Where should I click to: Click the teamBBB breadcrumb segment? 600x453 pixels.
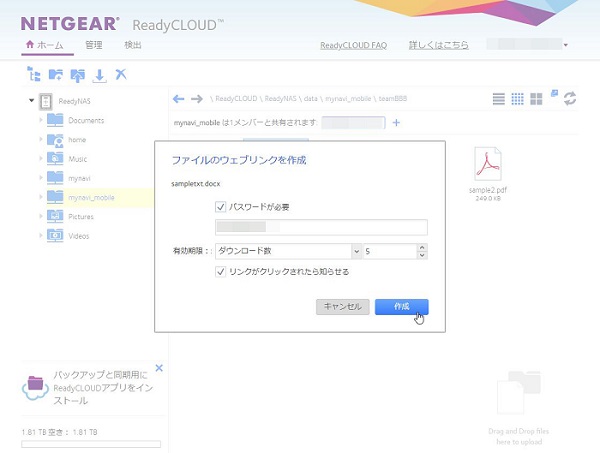pyautogui.click(x=393, y=99)
